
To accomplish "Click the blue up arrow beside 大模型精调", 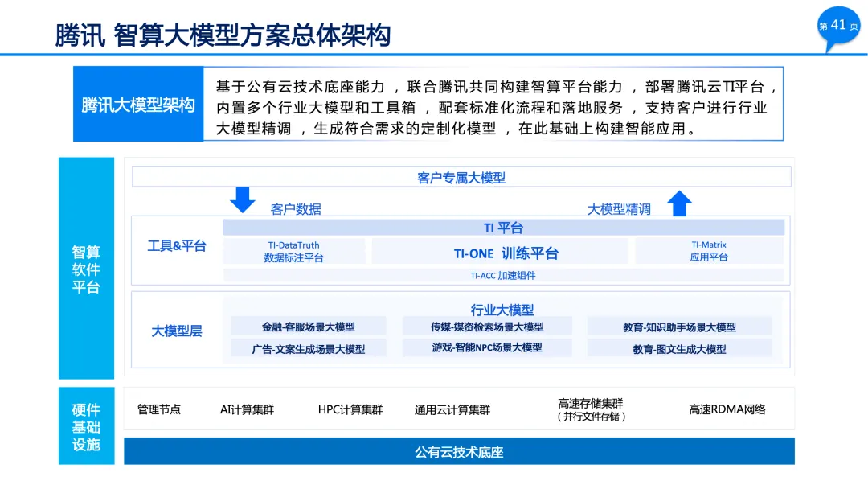I will click(679, 203).
